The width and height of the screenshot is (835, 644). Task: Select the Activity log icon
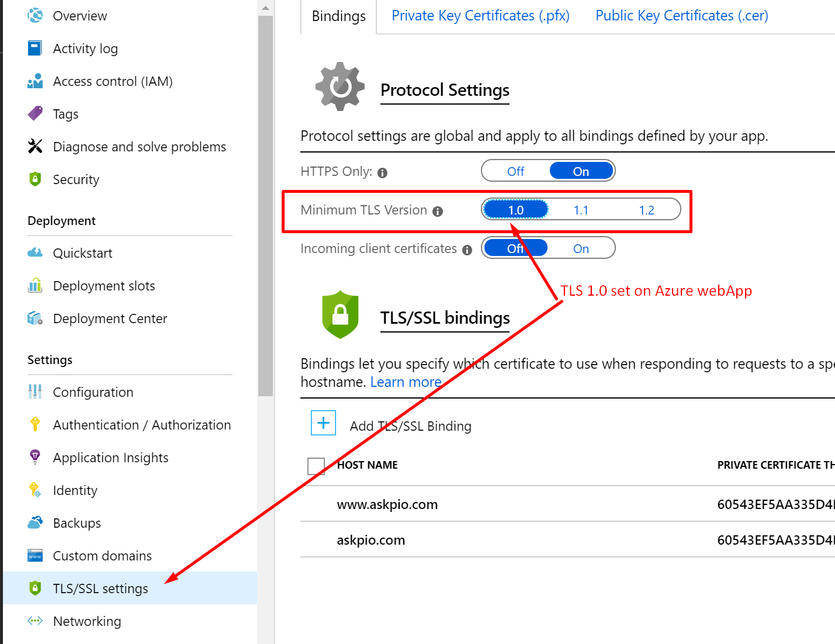pyautogui.click(x=35, y=48)
